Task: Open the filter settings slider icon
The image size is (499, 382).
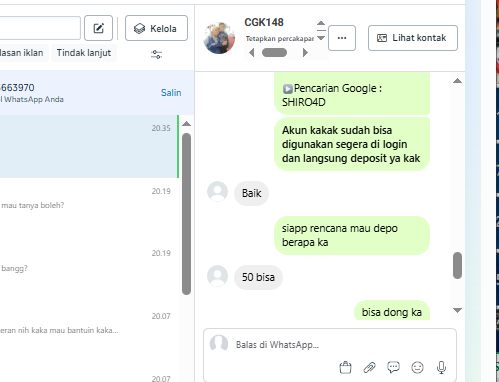Action: [156, 54]
